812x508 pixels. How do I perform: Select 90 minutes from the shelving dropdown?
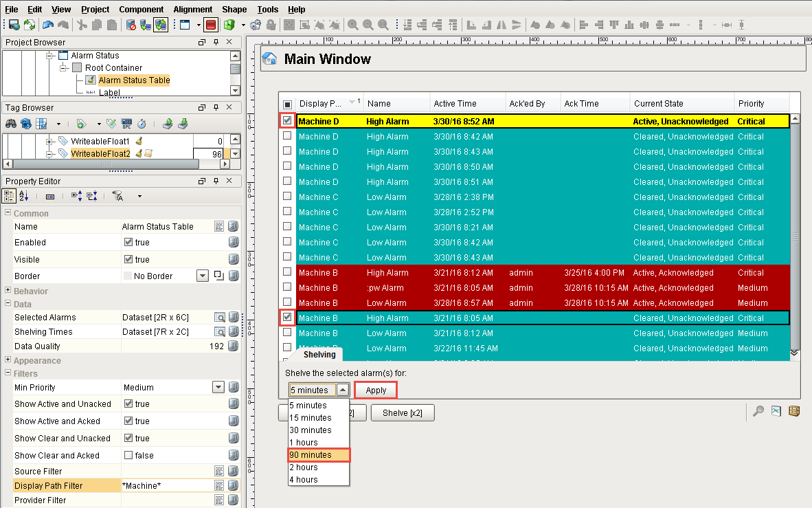pyautogui.click(x=318, y=454)
